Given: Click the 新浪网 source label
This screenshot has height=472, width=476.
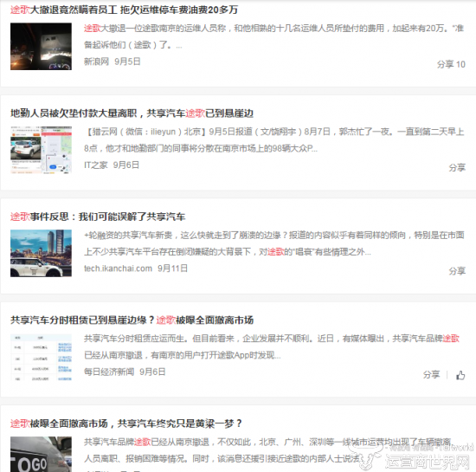Looking at the screenshot, I should pyautogui.click(x=96, y=61).
